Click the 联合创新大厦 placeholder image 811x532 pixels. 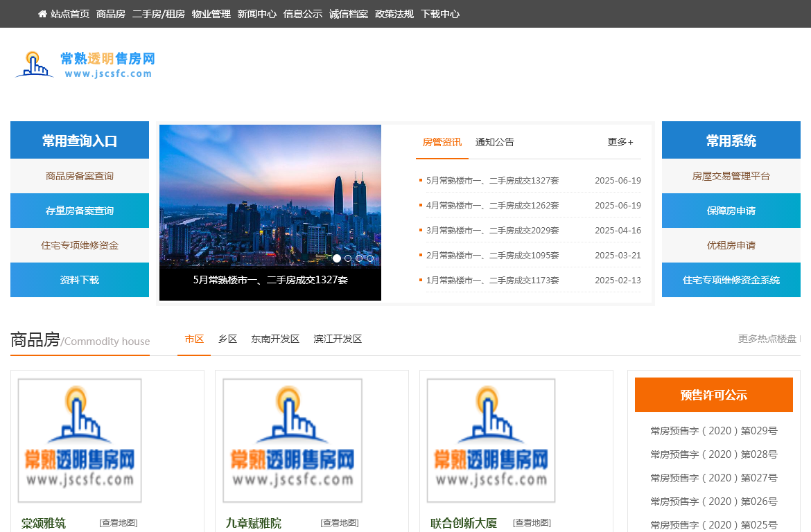[x=491, y=439]
